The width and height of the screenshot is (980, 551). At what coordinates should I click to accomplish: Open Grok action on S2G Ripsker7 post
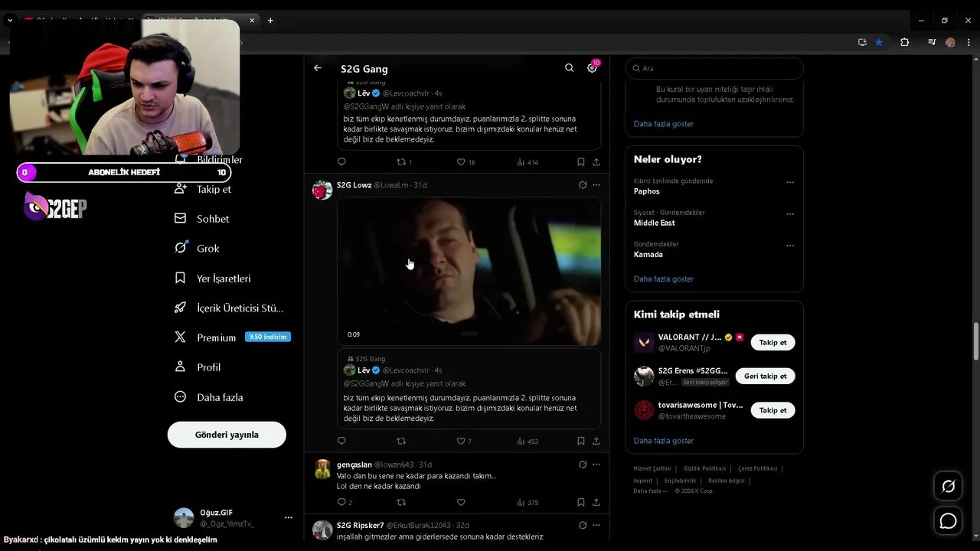tap(583, 526)
